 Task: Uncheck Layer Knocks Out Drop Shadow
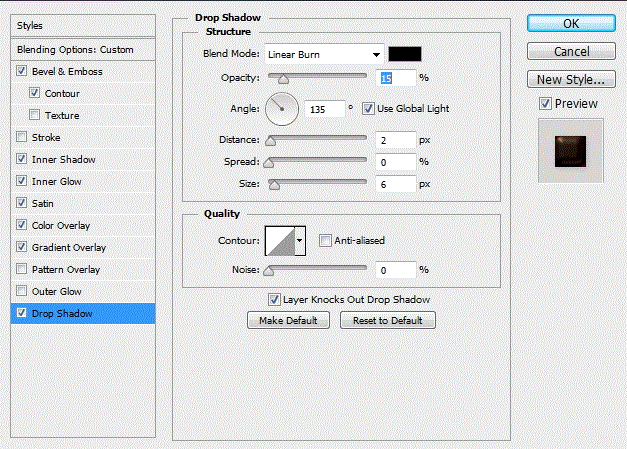coord(274,299)
